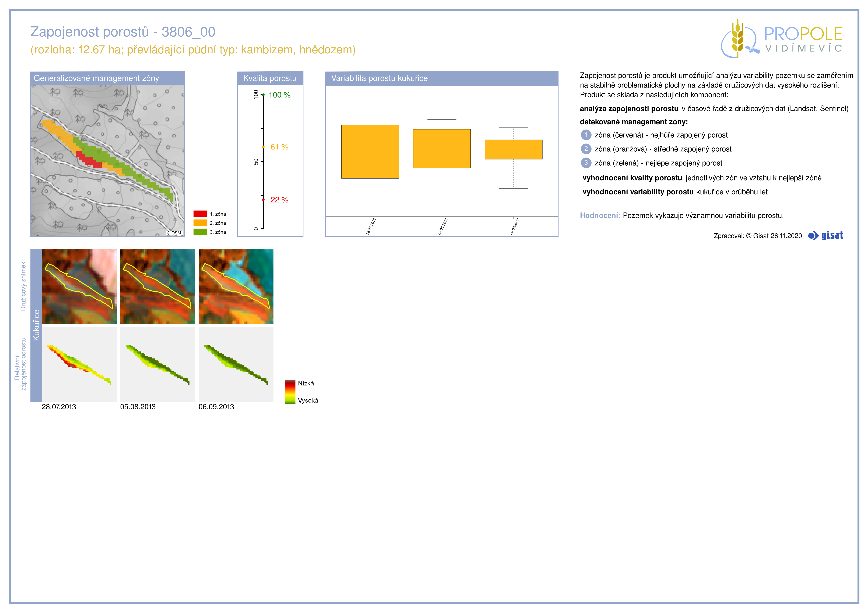Click 'Zpracoval: © Gisat 26.11.2020' text
The height and width of the screenshot is (614, 868).
pyautogui.click(x=758, y=236)
